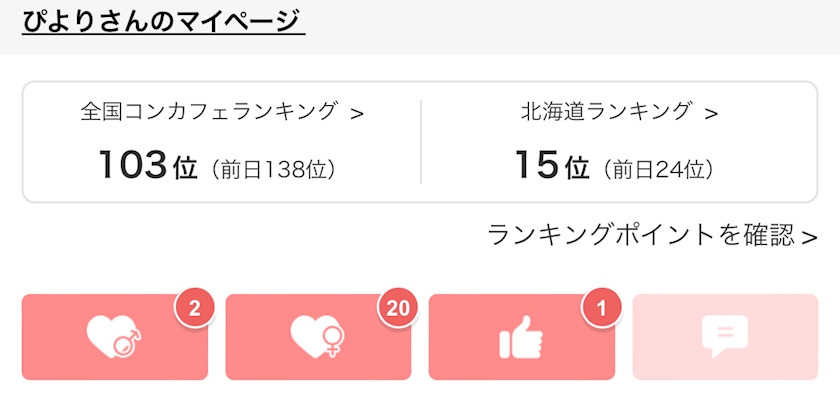
Task: Click the male heart icon button
Action: (x=114, y=338)
